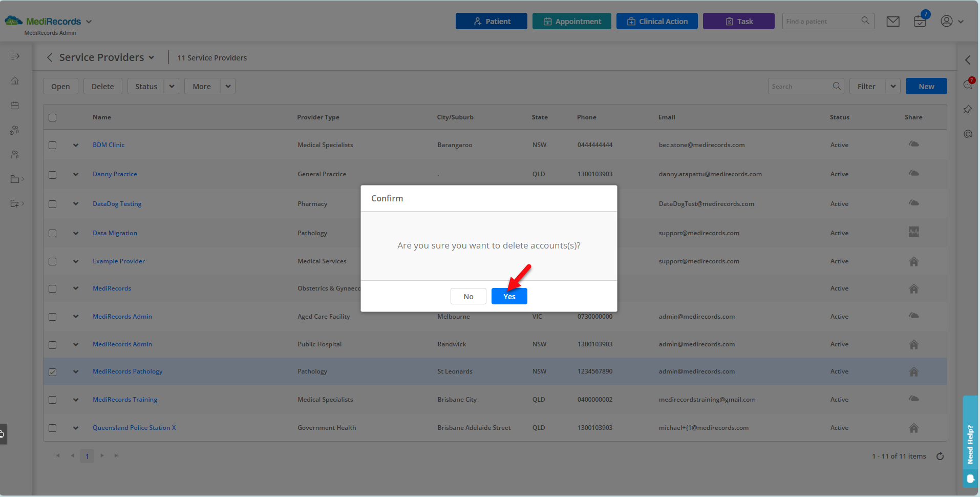The width and height of the screenshot is (980, 497).
Task: Check the Example Provider row checkbox
Action: click(x=52, y=261)
